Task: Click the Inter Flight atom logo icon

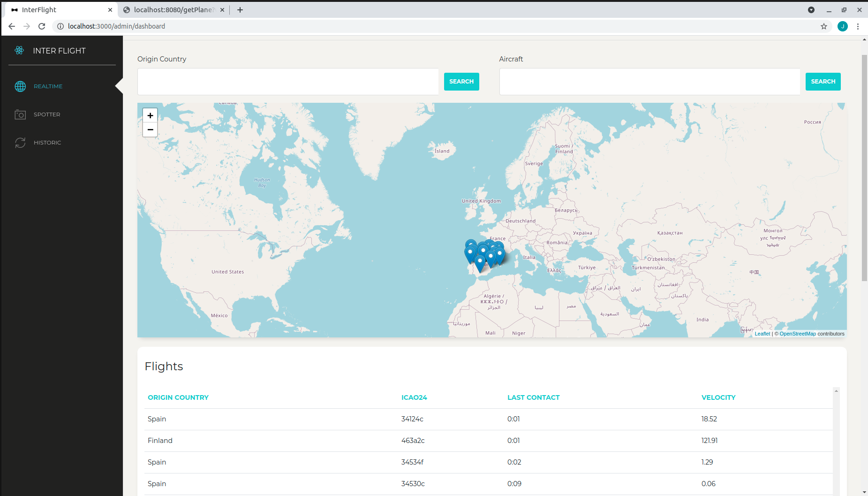Action: point(19,50)
